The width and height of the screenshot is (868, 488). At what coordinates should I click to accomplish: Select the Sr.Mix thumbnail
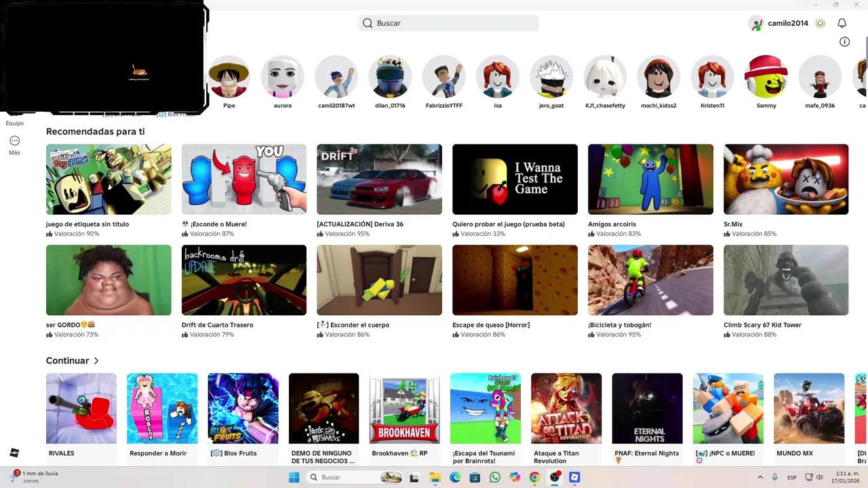click(x=786, y=179)
